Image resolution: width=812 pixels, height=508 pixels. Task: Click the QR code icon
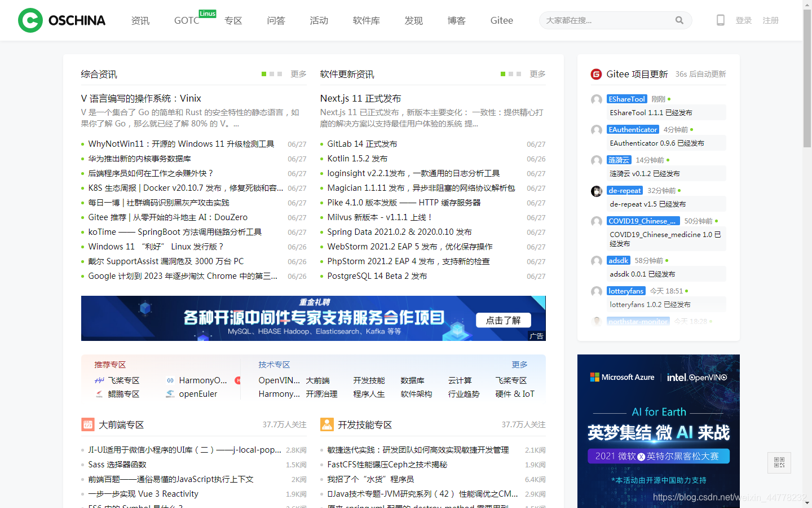779,463
